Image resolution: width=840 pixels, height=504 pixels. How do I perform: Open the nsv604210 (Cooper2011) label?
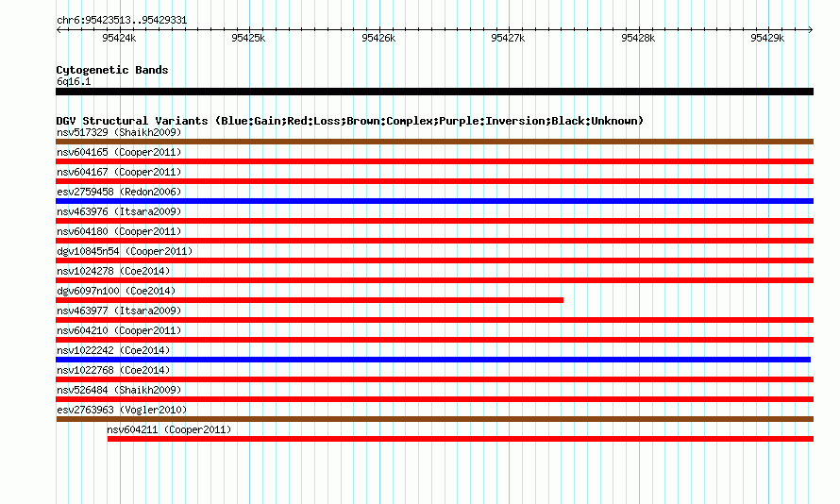tap(119, 330)
